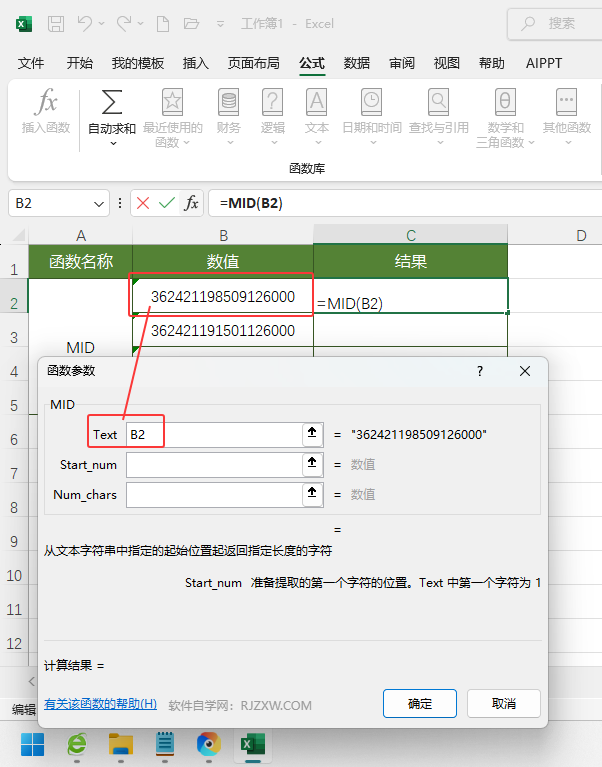Viewport: 602px width, 767px height.
Task: Open the More Functions (其他函数) icon
Action: pos(566,102)
